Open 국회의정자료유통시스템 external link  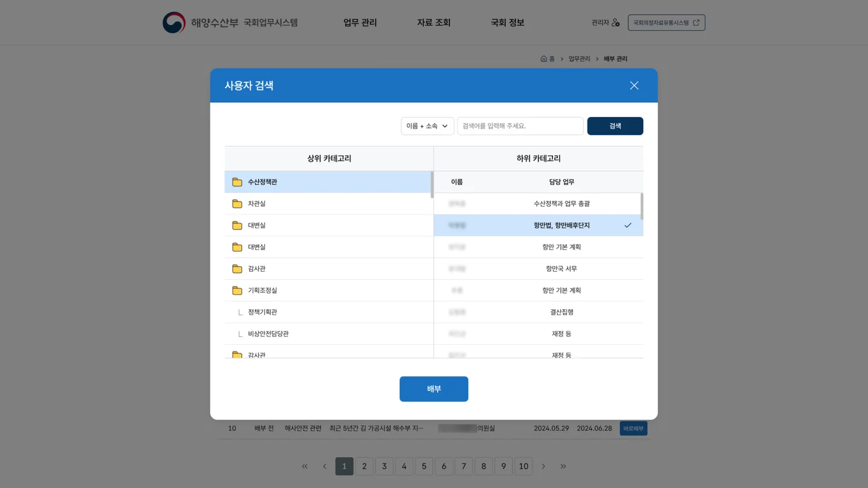point(666,22)
